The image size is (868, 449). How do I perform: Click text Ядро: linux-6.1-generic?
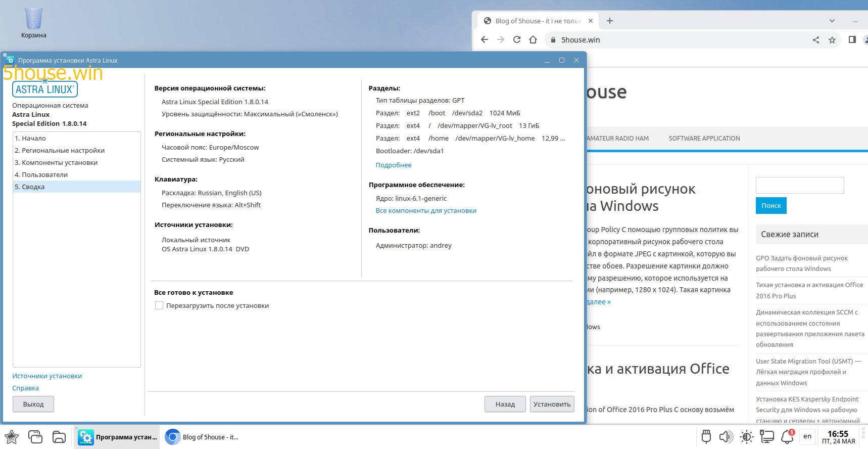point(411,199)
